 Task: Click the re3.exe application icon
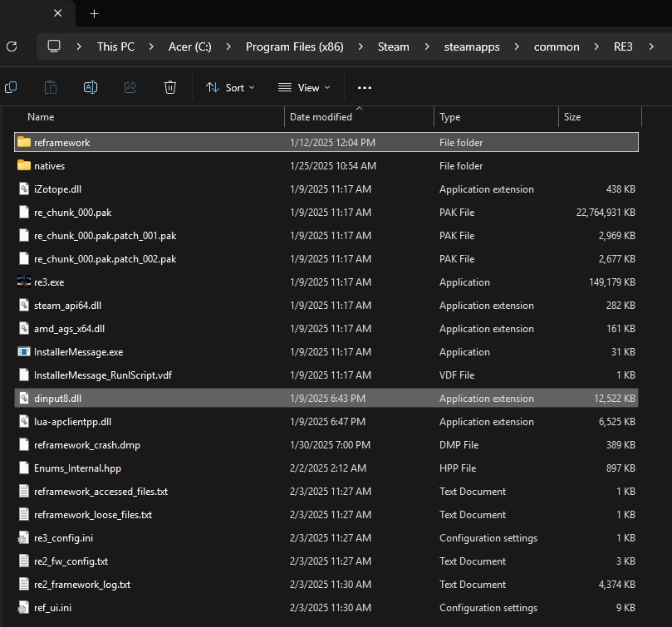(x=24, y=282)
